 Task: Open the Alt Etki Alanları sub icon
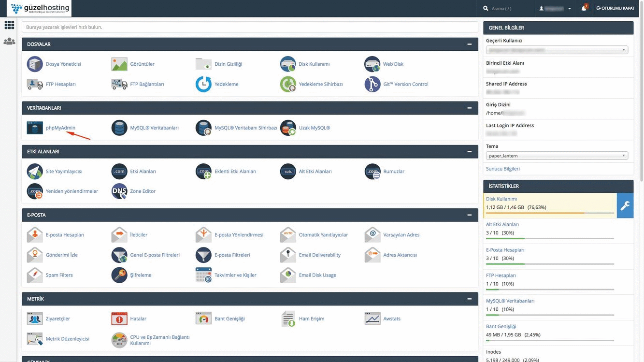point(288,171)
